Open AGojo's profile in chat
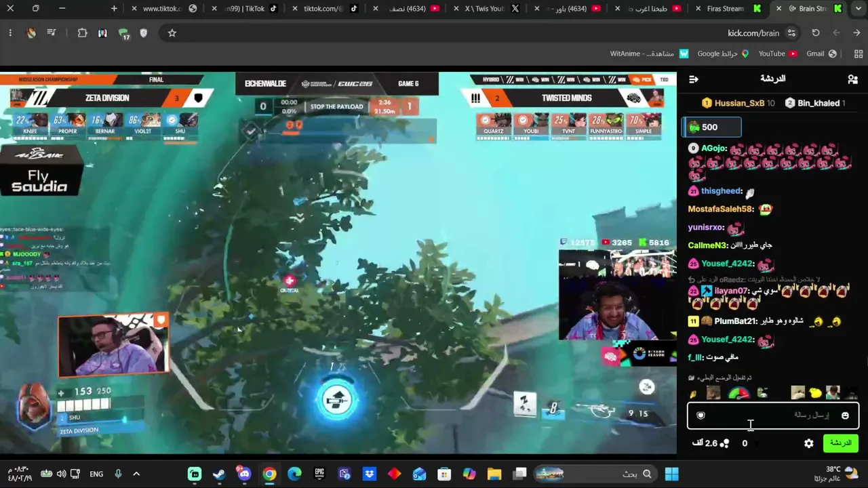Image resolution: width=868 pixels, height=488 pixels. (714, 148)
